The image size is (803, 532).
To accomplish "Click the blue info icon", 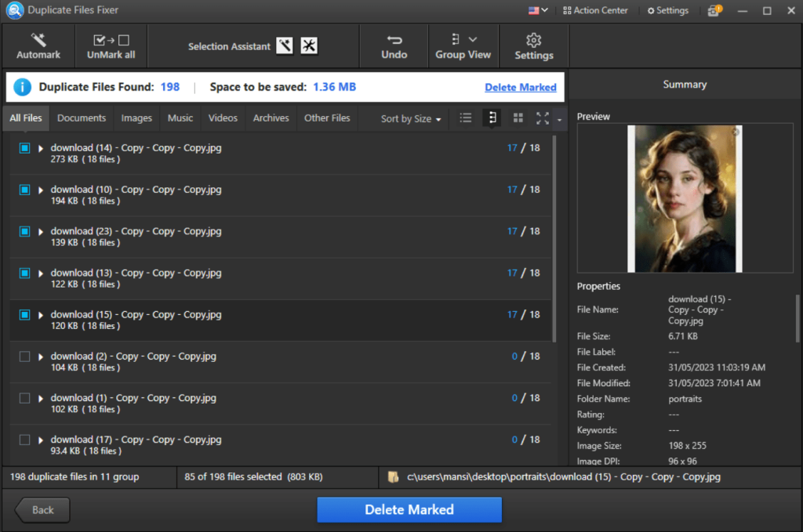I will [22, 87].
